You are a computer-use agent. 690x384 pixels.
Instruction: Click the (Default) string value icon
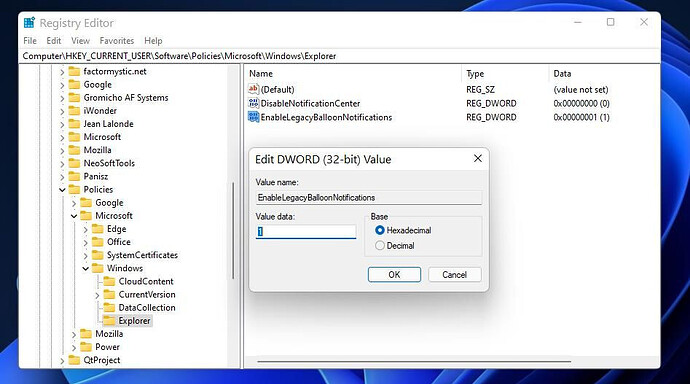point(253,89)
